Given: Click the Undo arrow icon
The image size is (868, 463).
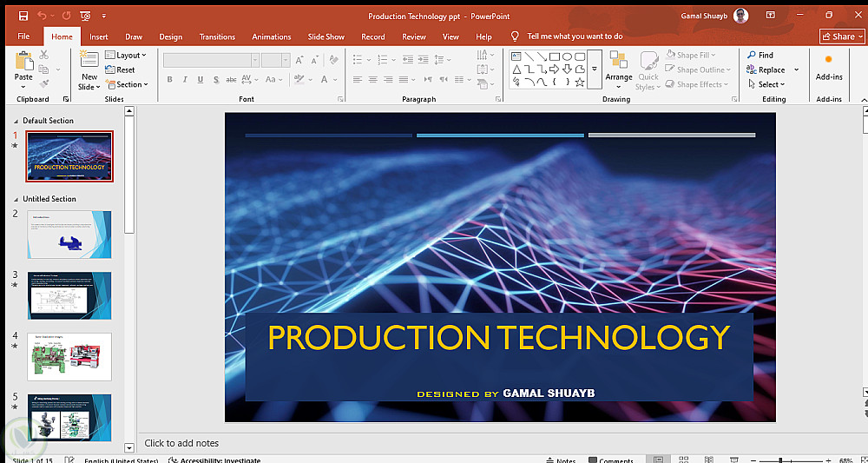Looking at the screenshot, I should coord(42,16).
